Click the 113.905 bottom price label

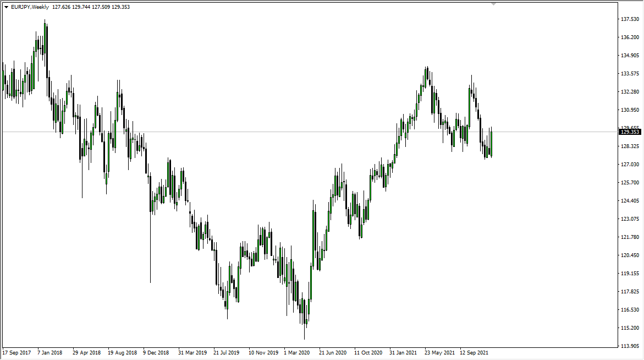point(630,346)
